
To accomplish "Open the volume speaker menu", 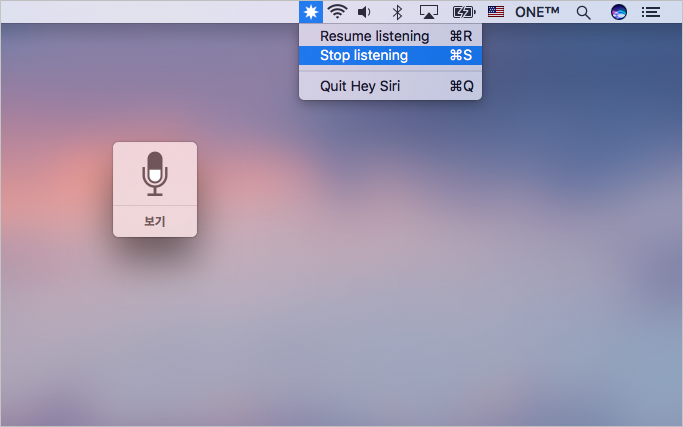I will pos(364,12).
